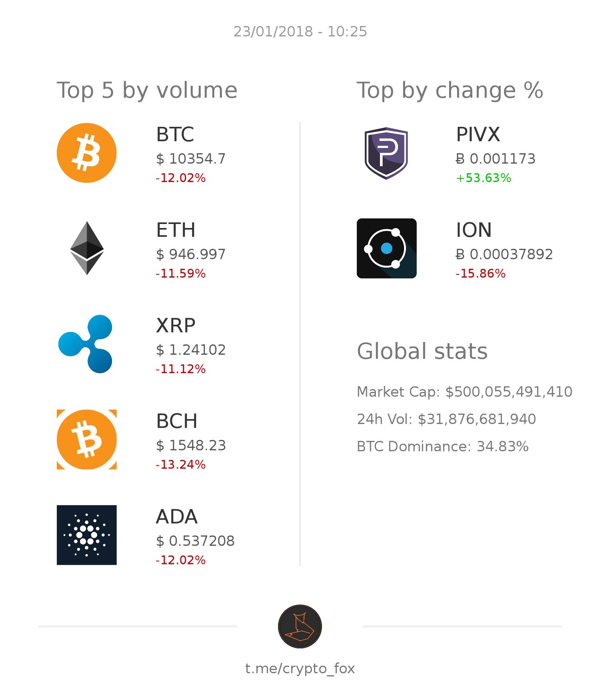Select the date 23/01/2018 - 10:25 text
The width and height of the screenshot is (600, 700).
[x=300, y=32]
